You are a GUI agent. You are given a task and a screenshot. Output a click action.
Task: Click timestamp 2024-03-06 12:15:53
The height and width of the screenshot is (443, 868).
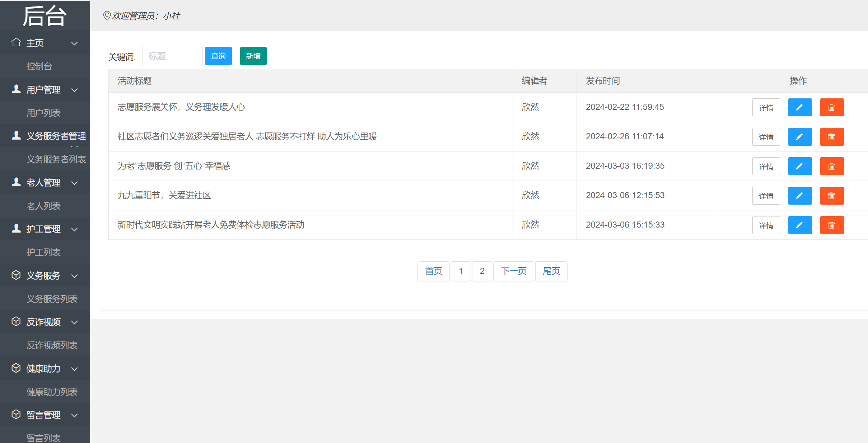tap(625, 195)
